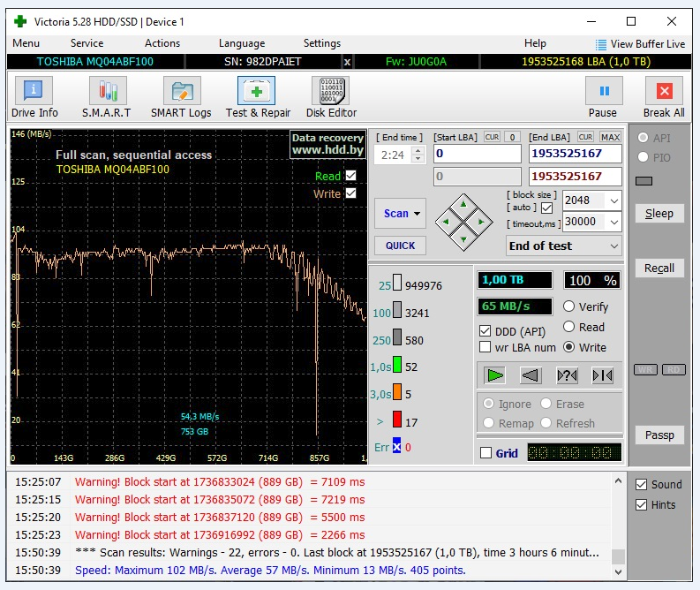Toggle the Read graph checkbox
Screen dimensions: 700x590
[351, 176]
